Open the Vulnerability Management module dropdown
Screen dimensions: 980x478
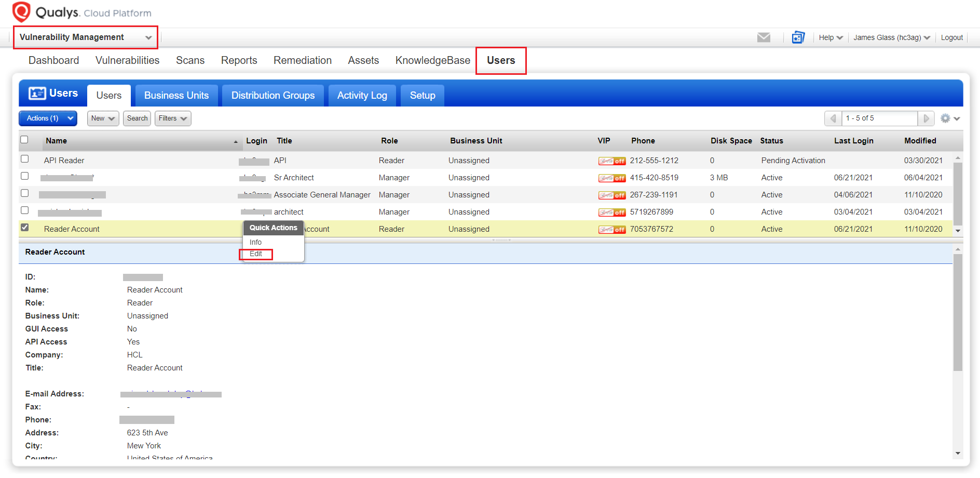(x=86, y=37)
